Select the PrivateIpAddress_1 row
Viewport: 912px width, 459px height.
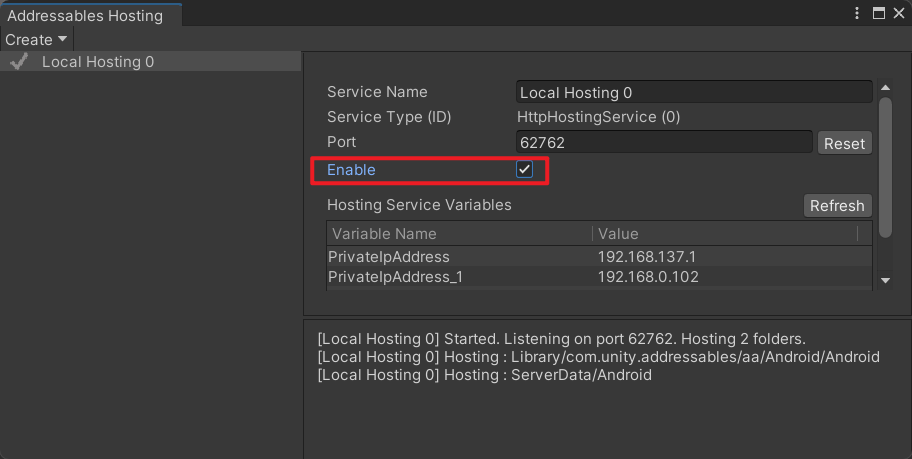(599, 277)
